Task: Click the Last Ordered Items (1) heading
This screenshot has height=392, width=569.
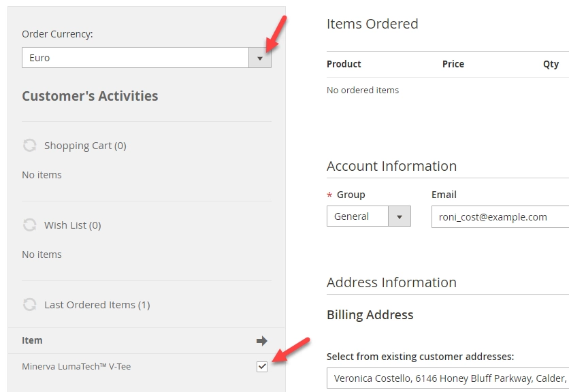Action: (x=97, y=305)
